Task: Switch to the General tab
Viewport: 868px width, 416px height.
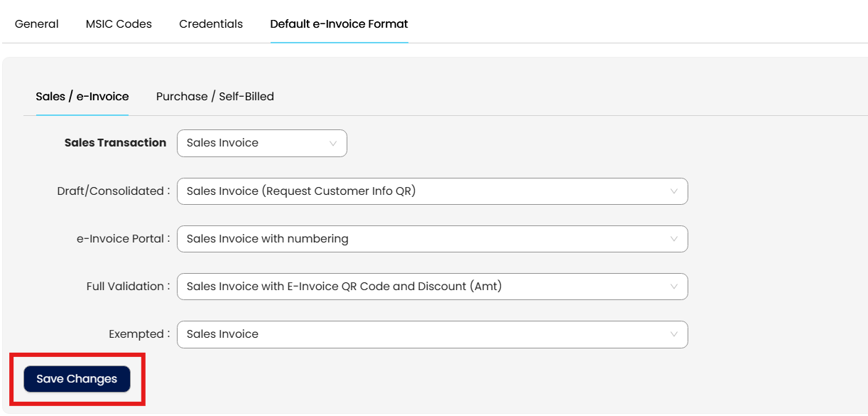Action: coord(37,23)
